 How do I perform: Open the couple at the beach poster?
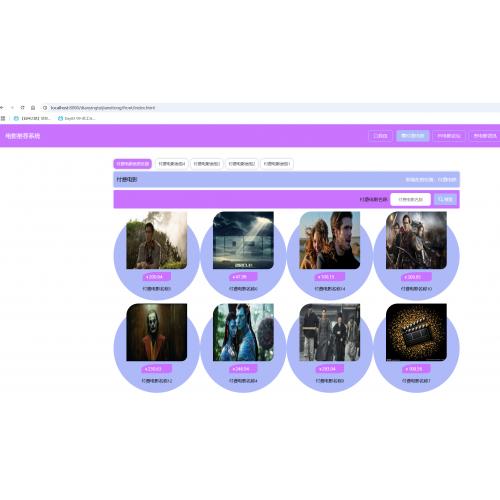330,240
